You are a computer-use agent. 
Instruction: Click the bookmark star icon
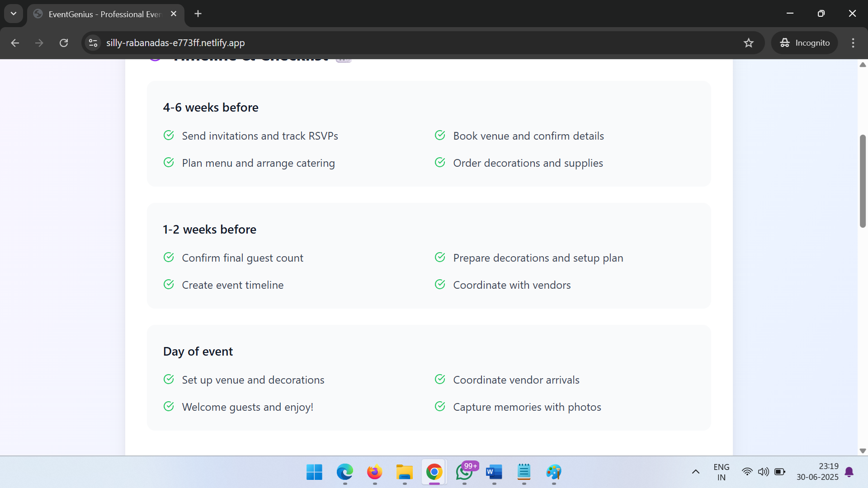[749, 43]
